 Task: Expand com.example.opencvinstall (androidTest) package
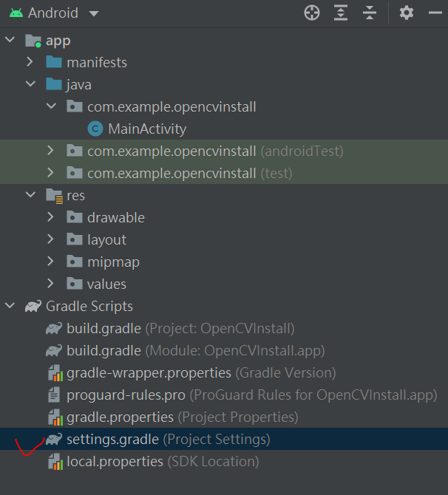[50, 151]
